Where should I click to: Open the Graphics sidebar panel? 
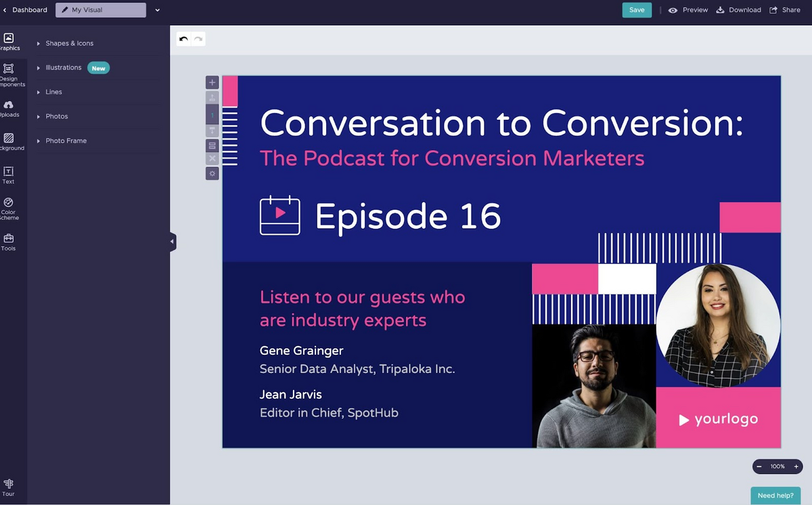[x=9, y=42]
